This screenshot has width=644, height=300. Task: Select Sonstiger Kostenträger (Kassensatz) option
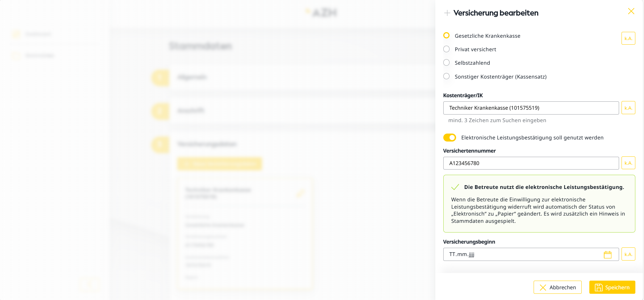pyautogui.click(x=446, y=76)
